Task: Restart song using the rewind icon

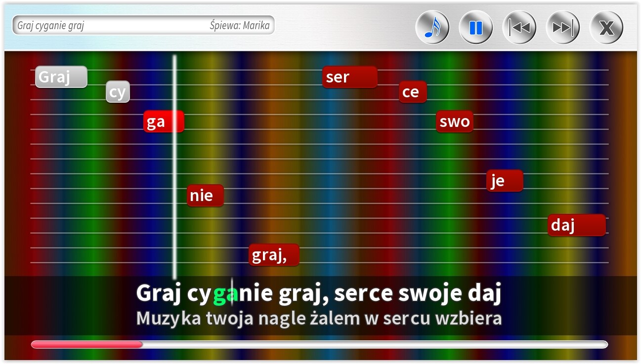Action: [x=519, y=27]
